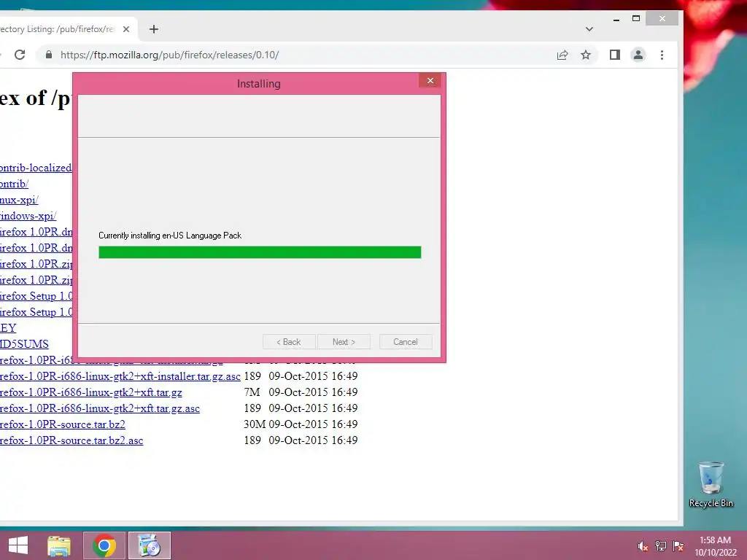
Task: Open File Explorer from taskbar
Action: coord(59,545)
